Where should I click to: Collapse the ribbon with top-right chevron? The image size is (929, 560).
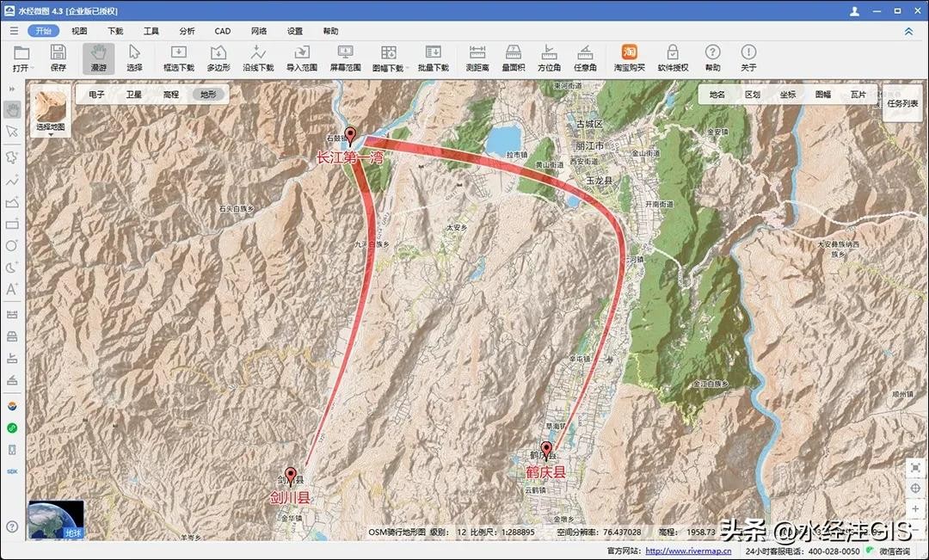908,31
